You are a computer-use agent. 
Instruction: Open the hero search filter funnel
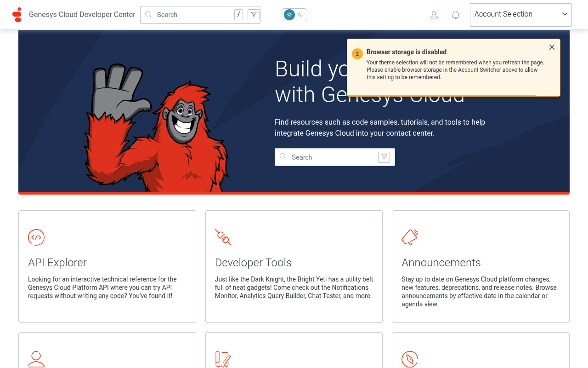(x=384, y=157)
